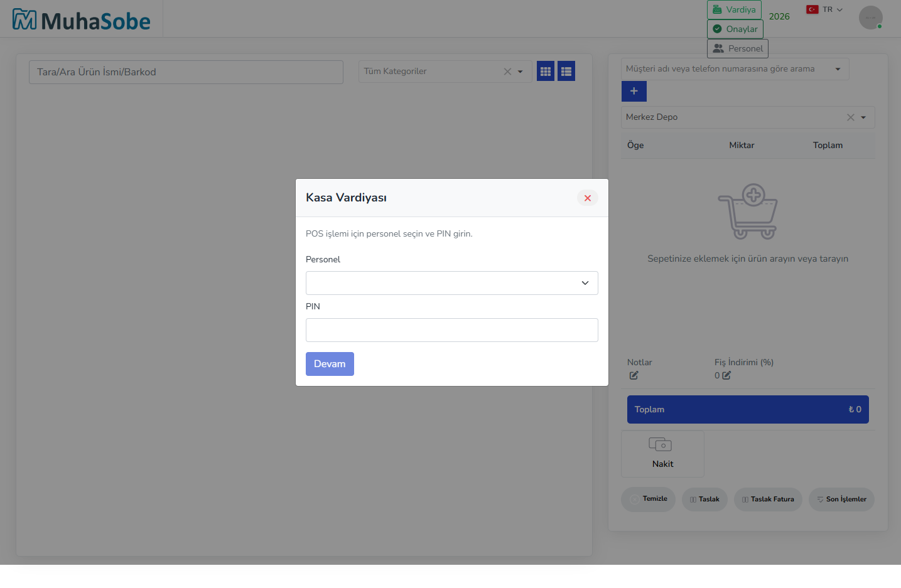Image resolution: width=901 pixels, height=588 pixels.
Task: Close the Kasa Vardiyası dialog
Action: click(x=587, y=198)
